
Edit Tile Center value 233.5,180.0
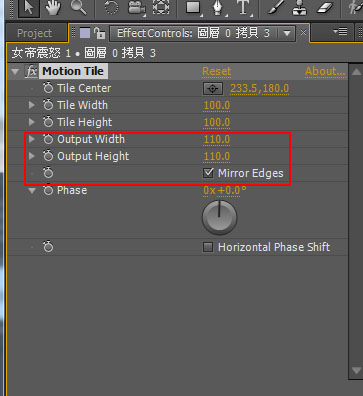pos(259,89)
